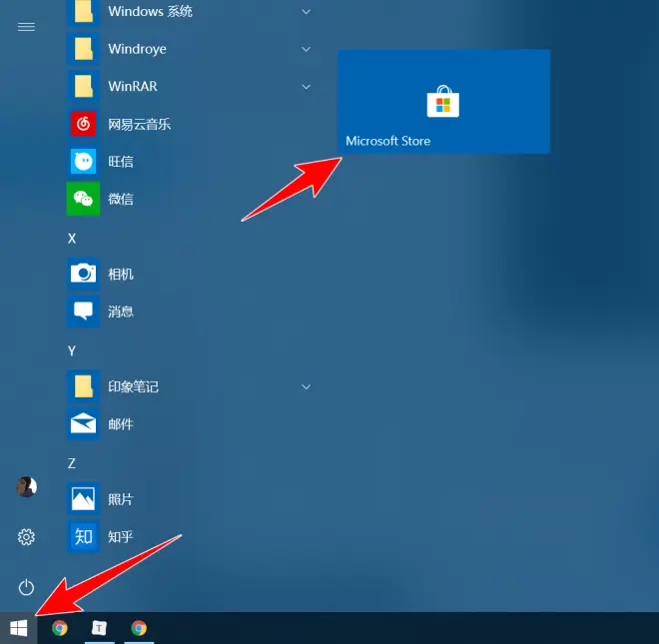The width and height of the screenshot is (659, 644).
Task: Select the 知乎 label
Action: click(x=121, y=537)
